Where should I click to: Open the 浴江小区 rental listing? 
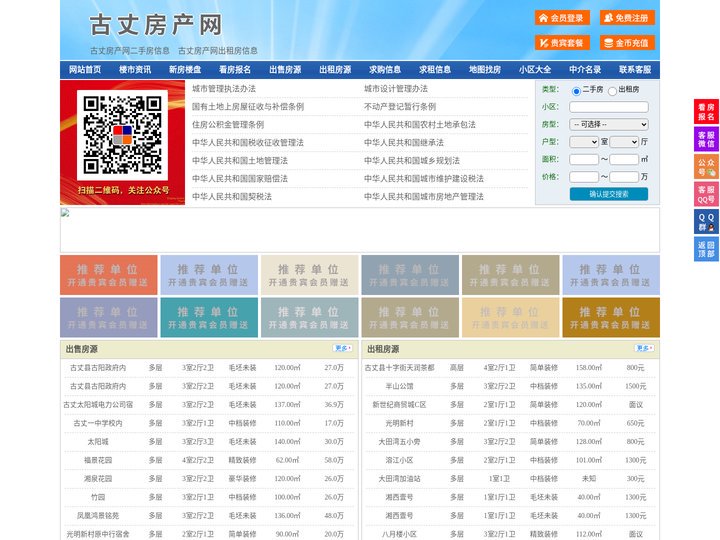(399, 460)
